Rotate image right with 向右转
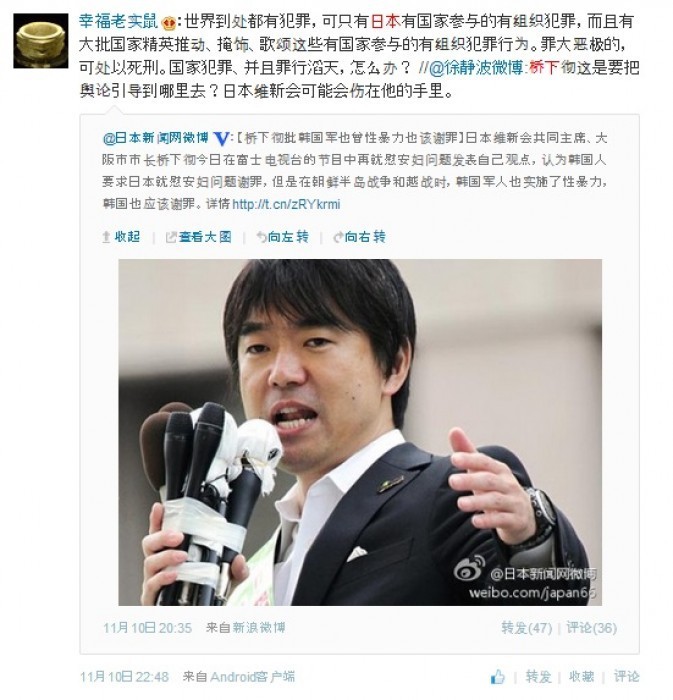 pyautogui.click(x=359, y=237)
